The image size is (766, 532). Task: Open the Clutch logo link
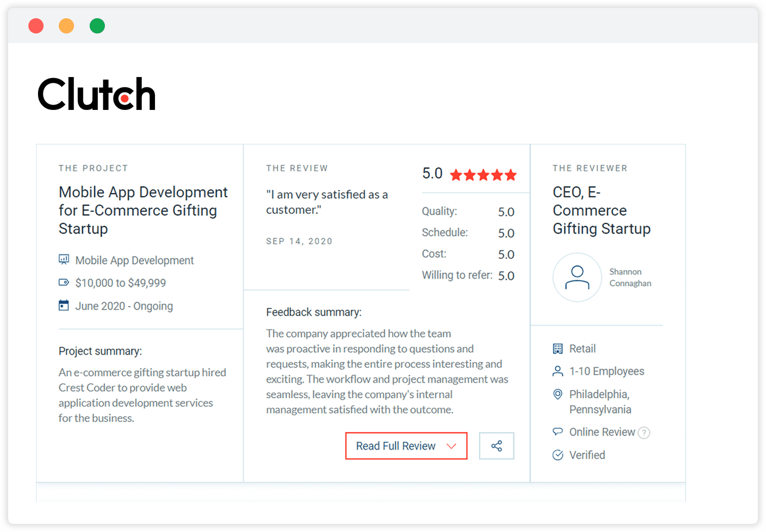point(97,94)
